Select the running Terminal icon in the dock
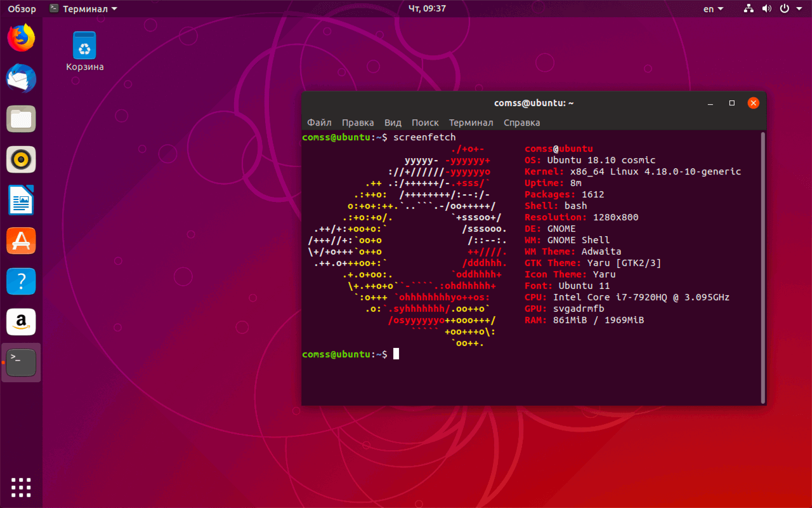This screenshot has width=812, height=508. click(x=21, y=362)
